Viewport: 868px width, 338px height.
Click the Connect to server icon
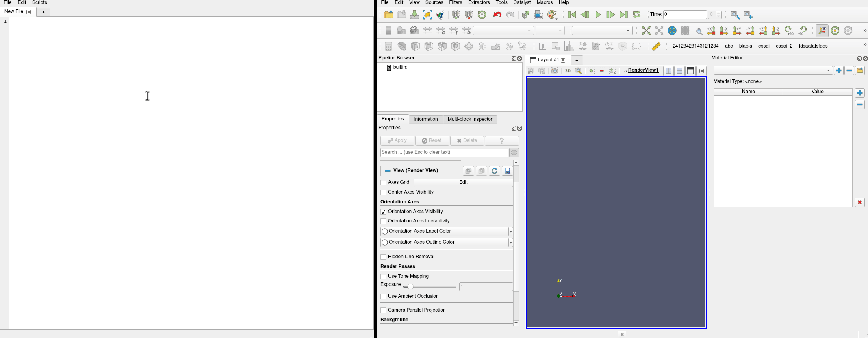[x=456, y=15]
